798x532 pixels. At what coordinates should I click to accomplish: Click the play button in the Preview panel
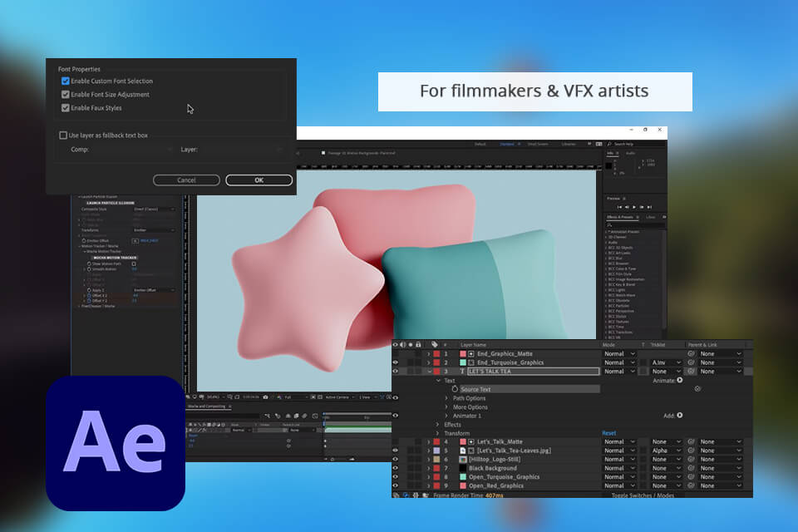pyautogui.click(x=634, y=207)
